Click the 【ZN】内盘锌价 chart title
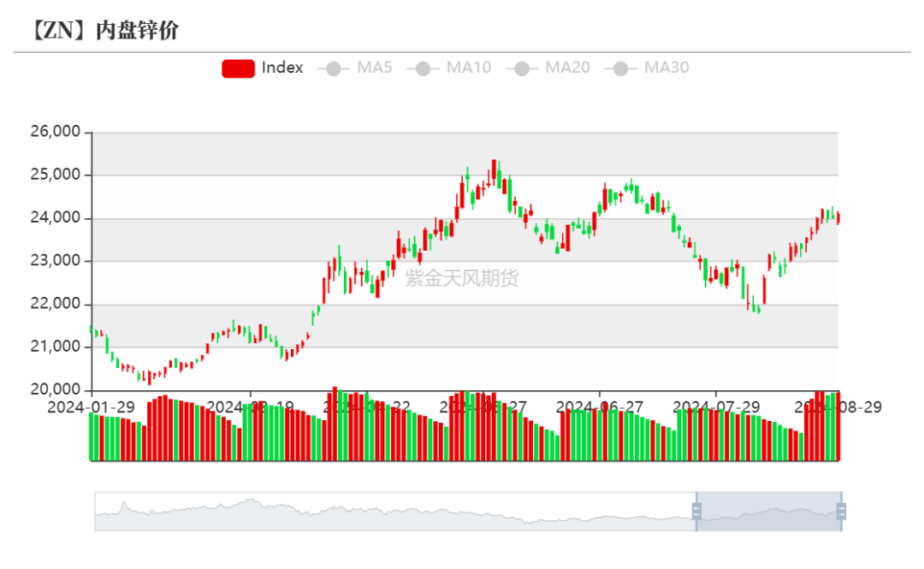The image size is (924, 569). click(x=104, y=30)
